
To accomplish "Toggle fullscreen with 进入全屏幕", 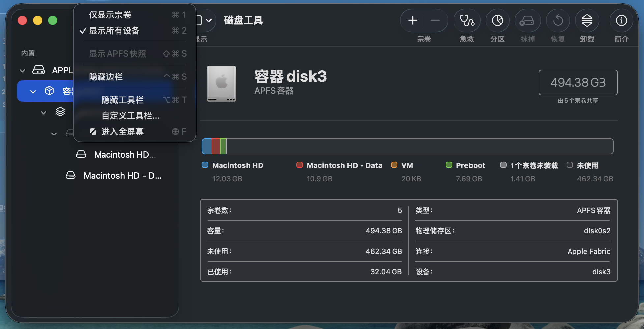I will pyautogui.click(x=122, y=132).
